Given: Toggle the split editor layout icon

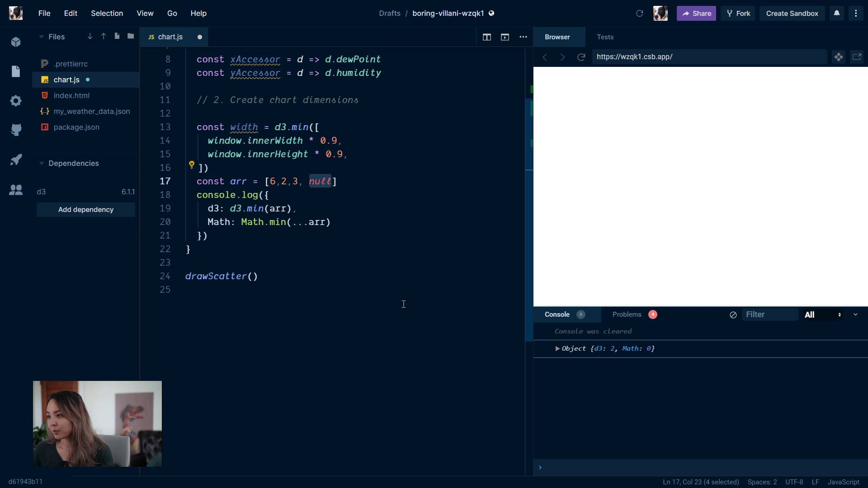Looking at the screenshot, I should pyautogui.click(x=487, y=38).
